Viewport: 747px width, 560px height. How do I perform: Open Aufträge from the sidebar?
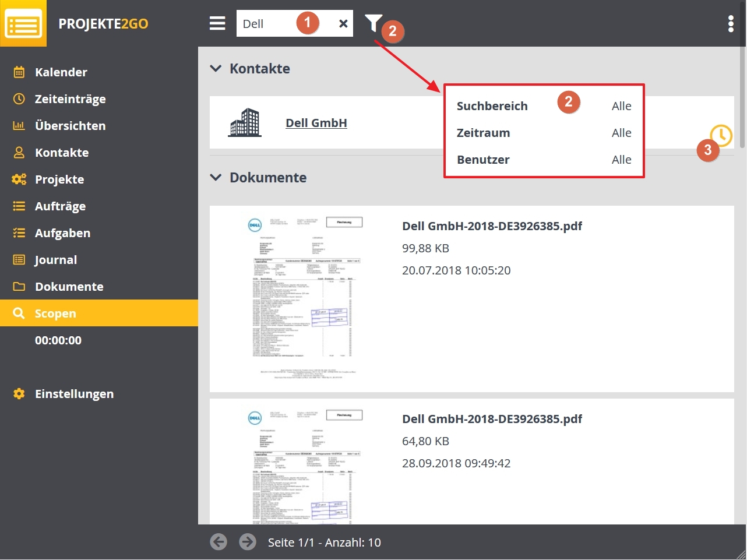coord(99,206)
